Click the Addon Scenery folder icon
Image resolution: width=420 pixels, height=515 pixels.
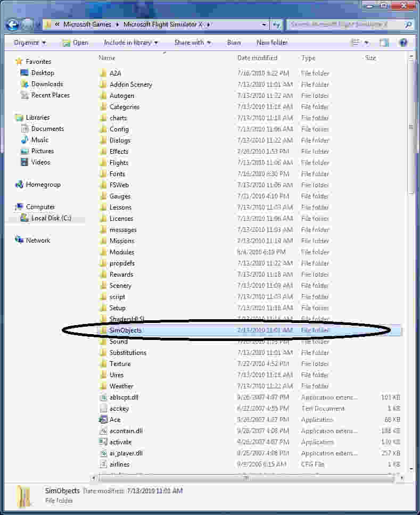coord(103,85)
